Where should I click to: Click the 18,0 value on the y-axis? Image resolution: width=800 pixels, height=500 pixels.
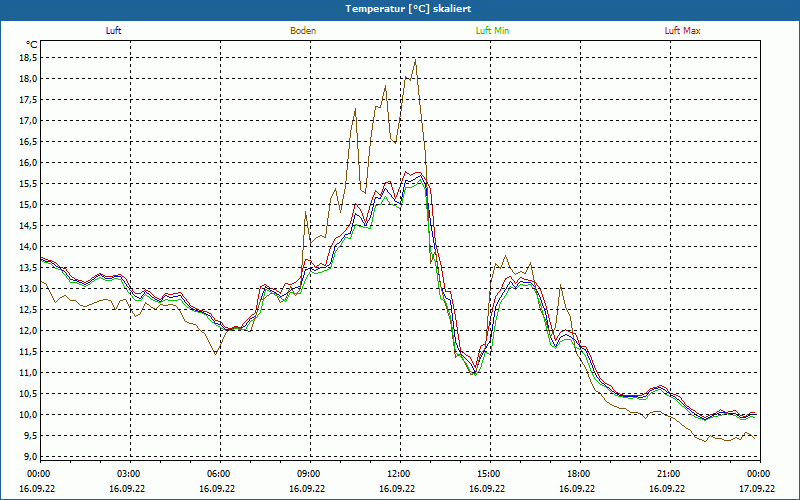28,79
